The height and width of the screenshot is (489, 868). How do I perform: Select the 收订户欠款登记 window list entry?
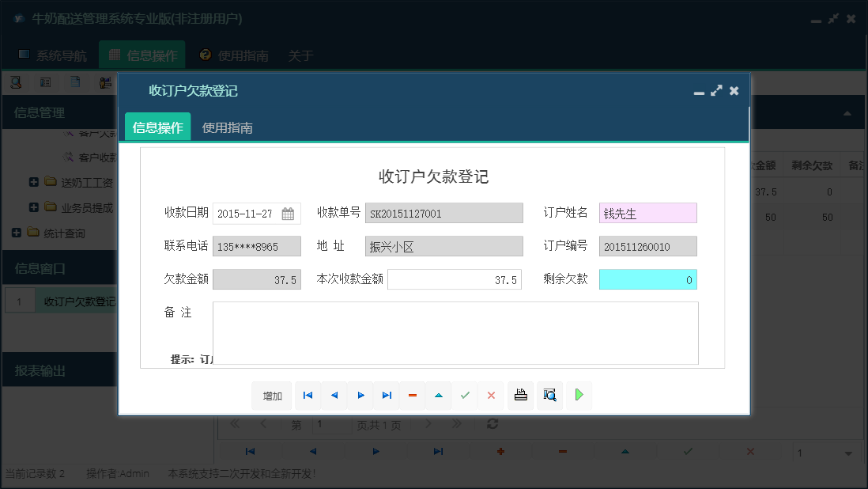tap(81, 301)
